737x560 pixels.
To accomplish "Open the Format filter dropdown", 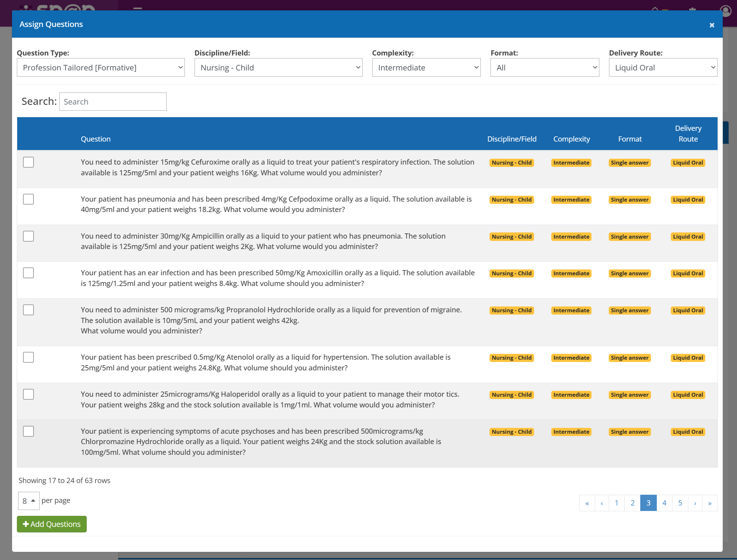I will tap(544, 68).
